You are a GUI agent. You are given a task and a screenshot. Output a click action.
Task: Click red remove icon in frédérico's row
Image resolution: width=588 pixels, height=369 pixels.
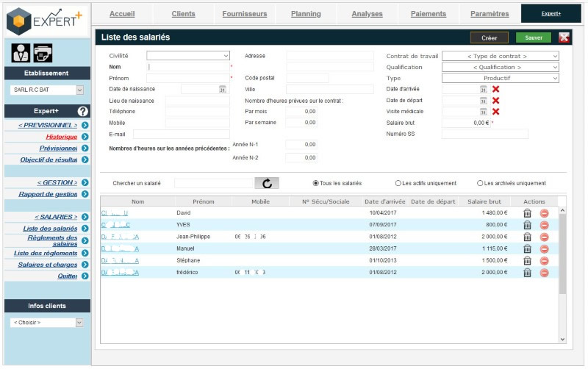[x=544, y=273]
